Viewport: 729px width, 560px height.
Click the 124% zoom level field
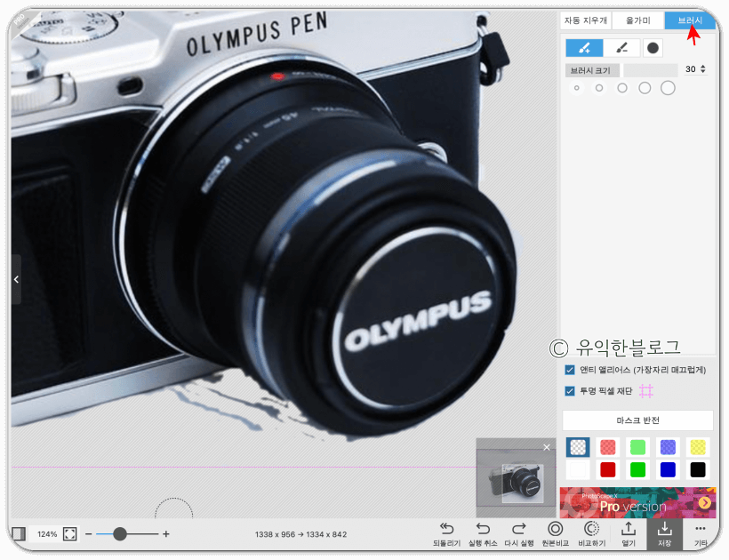pyautogui.click(x=47, y=534)
